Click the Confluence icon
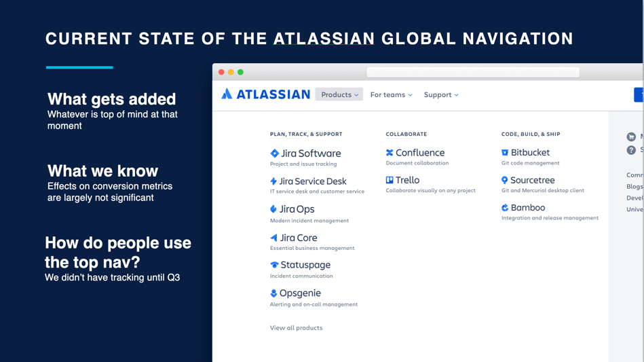 pyautogui.click(x=390, y=153)
